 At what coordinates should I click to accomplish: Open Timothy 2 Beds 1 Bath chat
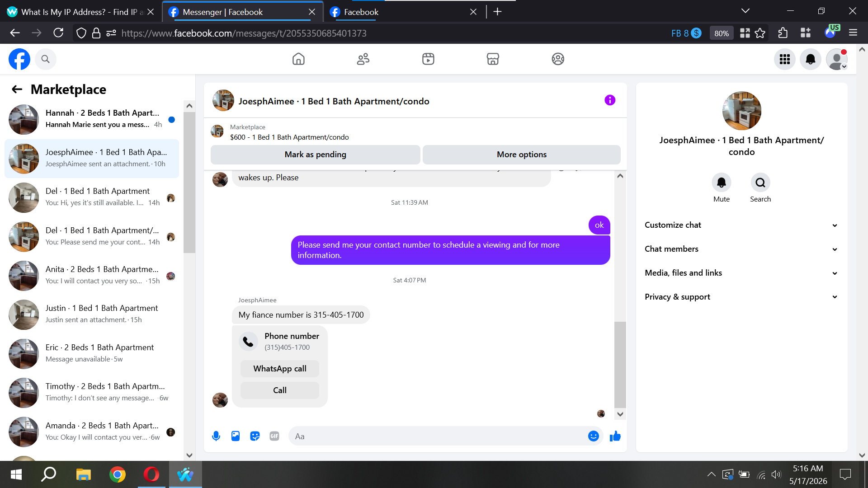[92, 393]
